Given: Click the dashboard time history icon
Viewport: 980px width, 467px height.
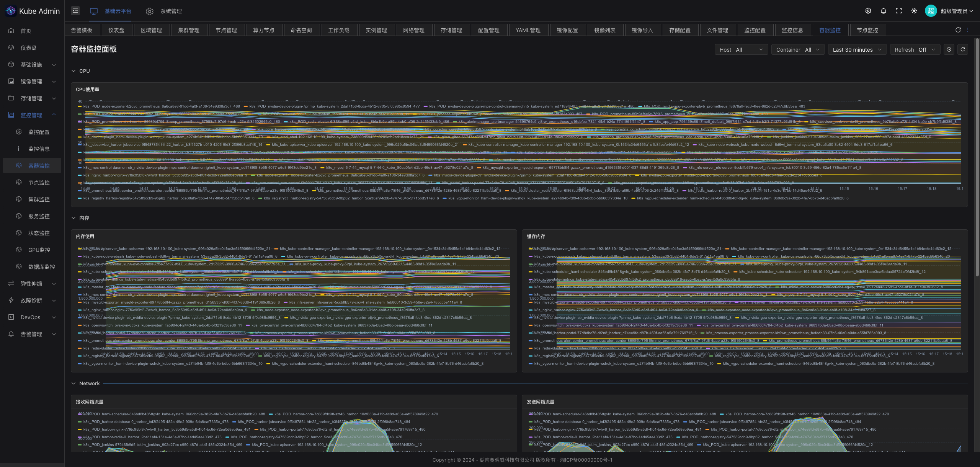Looking at the screenshot, I should click(x=949, y=49).
